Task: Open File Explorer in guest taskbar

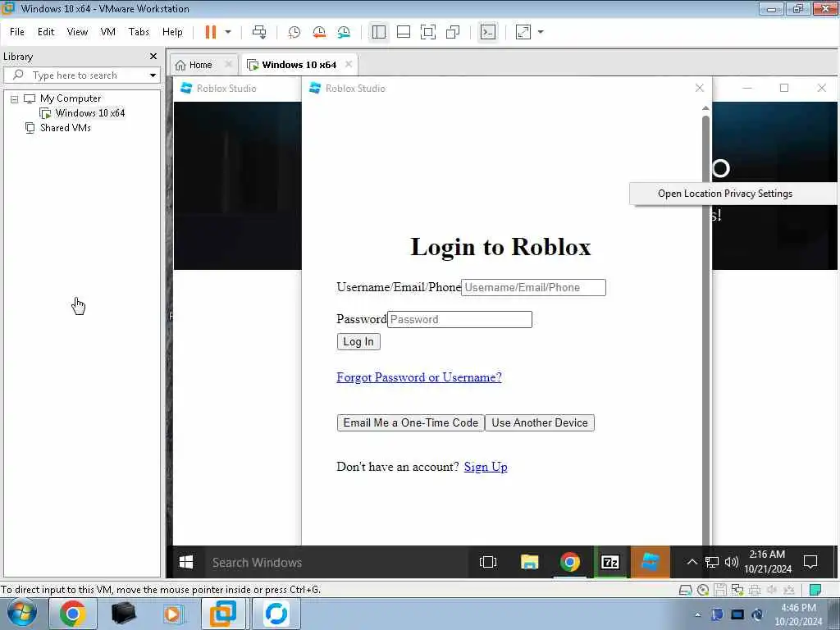Action: 529,562
